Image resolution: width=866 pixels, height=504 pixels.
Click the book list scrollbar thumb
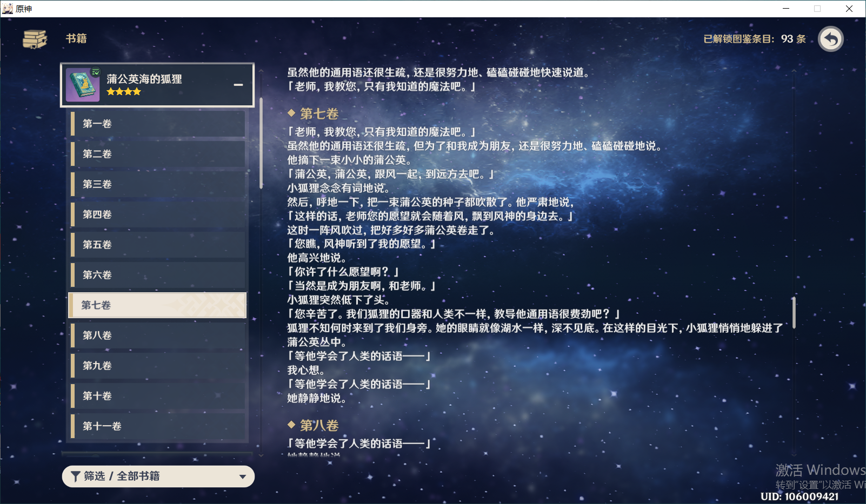click(x=261, y=143)
